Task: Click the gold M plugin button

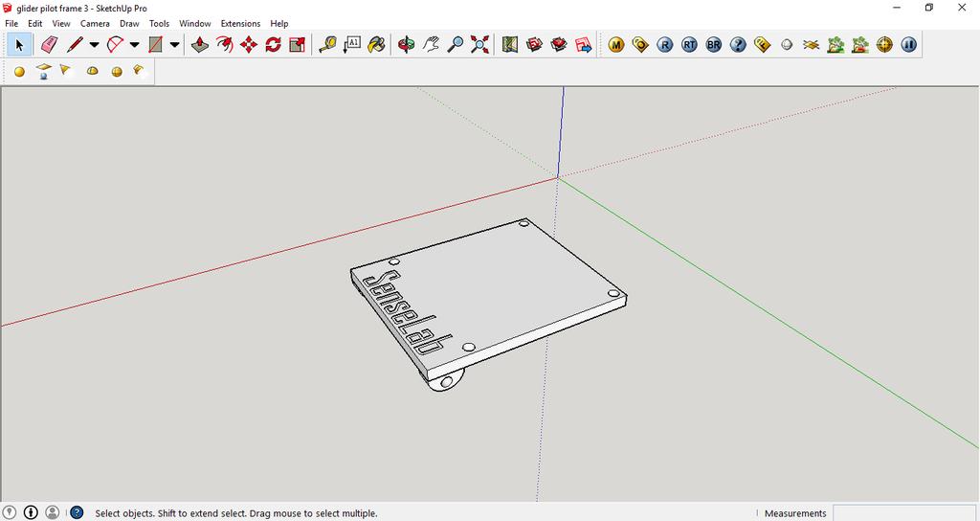Action: point(616,45)
